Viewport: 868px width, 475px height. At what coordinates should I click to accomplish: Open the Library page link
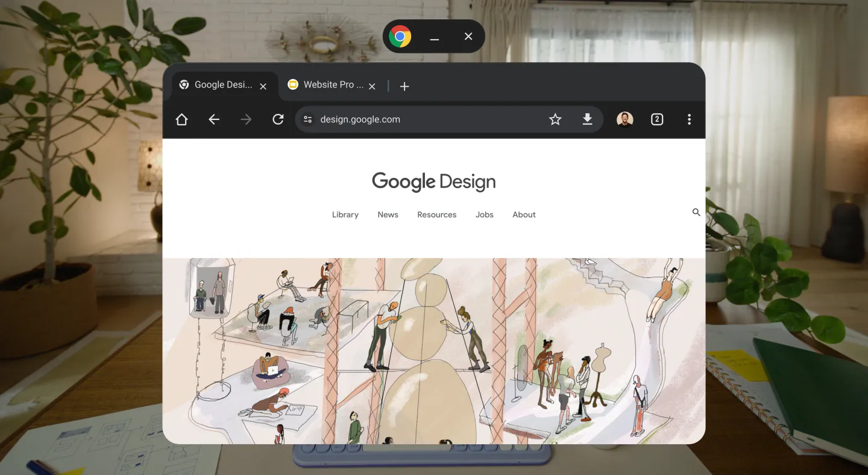345,215
